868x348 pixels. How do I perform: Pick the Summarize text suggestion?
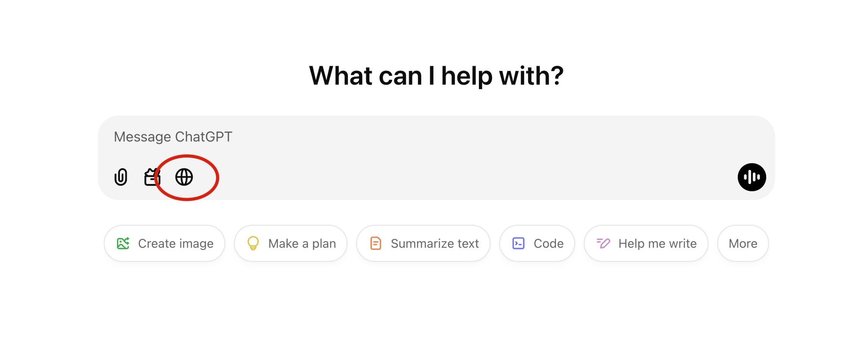[x=423, y=243]
